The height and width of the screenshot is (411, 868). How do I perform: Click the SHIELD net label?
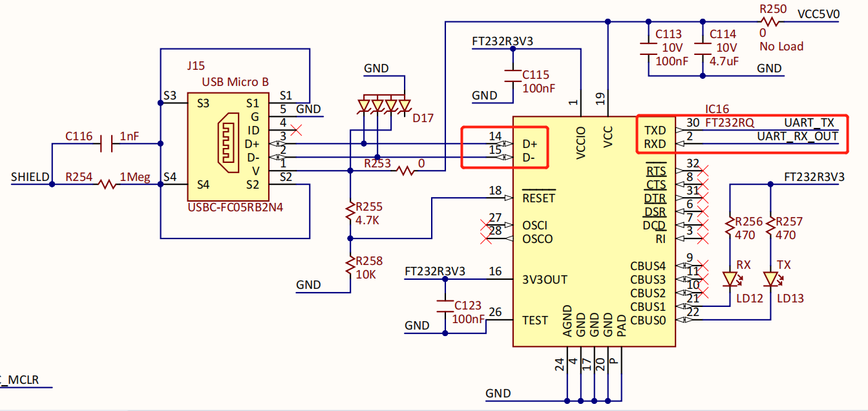pyautogui.click(x=30, y=177)
